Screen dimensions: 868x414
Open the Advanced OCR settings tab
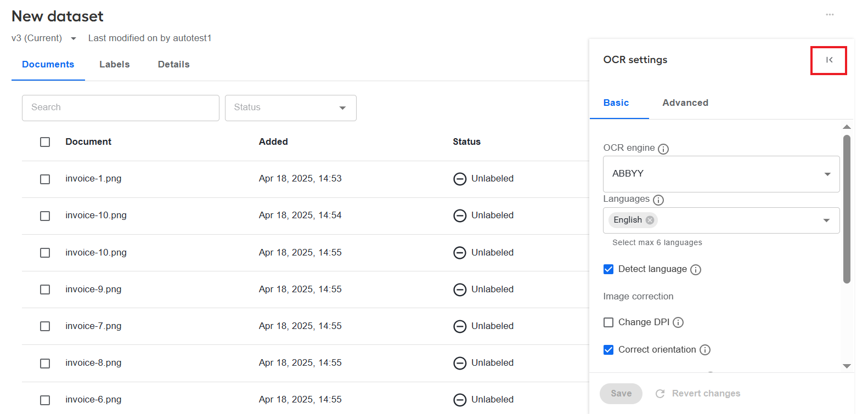685,103
